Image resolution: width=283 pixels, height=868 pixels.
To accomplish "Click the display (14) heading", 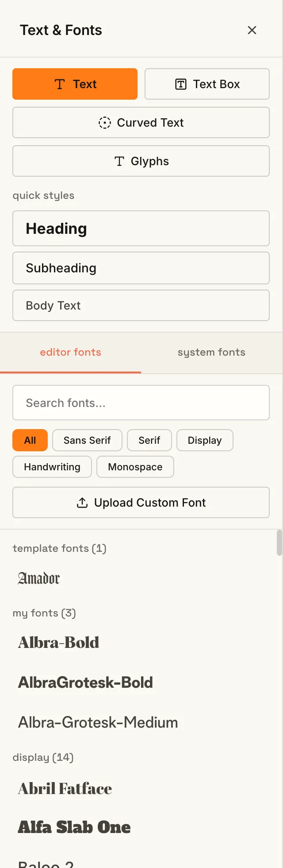I will (x=43, y=757).
